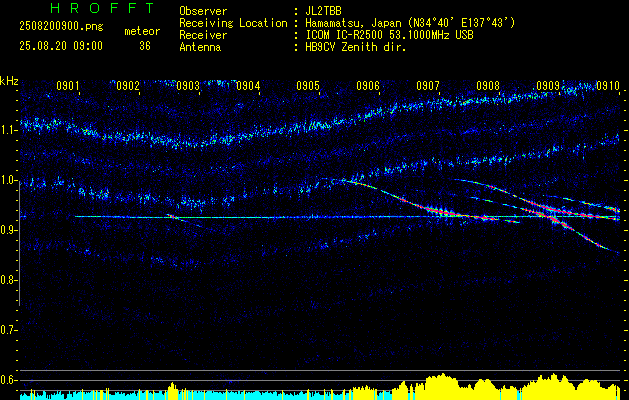Screen dimensions: 629x400
Task: Click the 1.1 kHz axis label
Action: [x=8, y=130]
